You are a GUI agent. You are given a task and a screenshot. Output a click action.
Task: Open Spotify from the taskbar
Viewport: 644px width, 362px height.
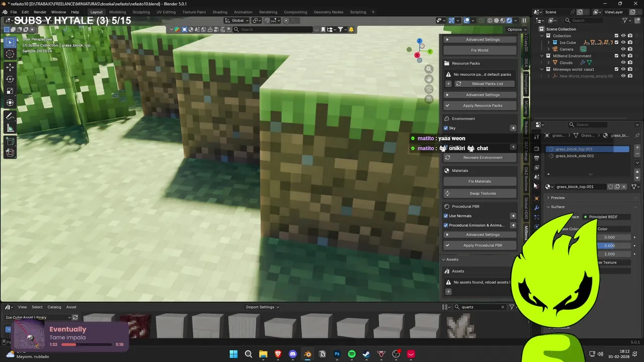click(x=352, y=354)
